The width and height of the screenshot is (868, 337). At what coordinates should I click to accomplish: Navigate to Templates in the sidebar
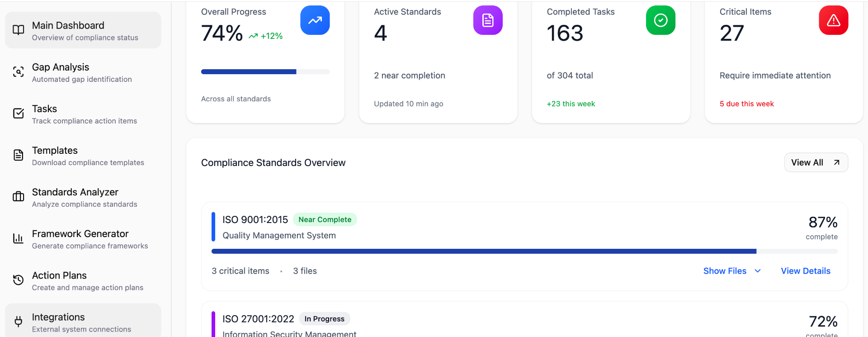click(83, 155)
